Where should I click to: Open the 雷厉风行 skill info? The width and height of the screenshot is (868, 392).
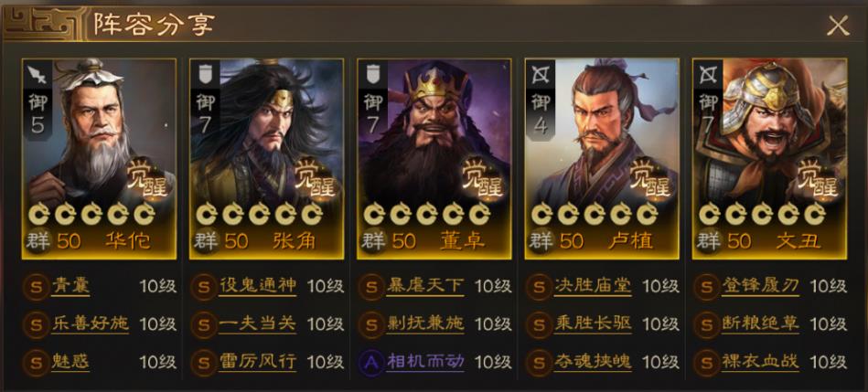[257, 362]
